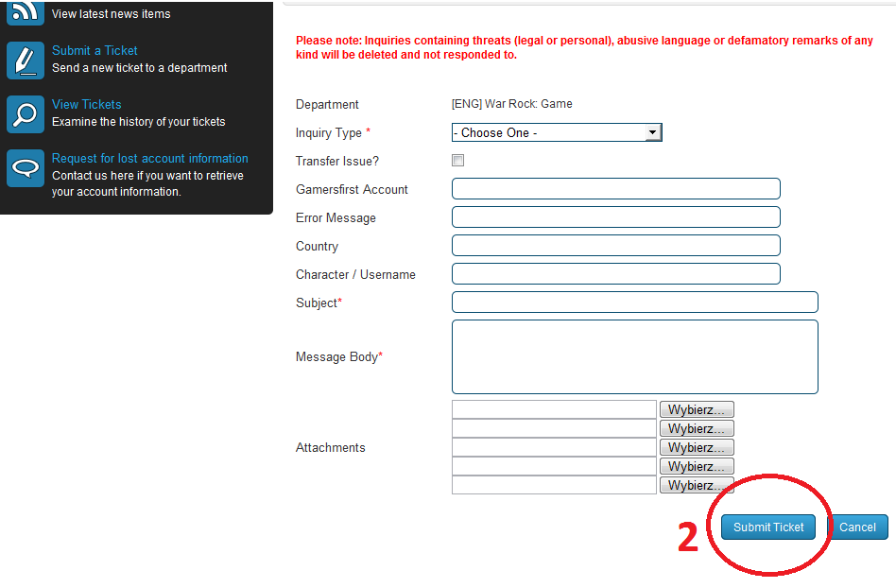Viewport: 896px width, 588px height.
Task: Tick the Transfer Issue checkbox
Action: pos(457,161)
